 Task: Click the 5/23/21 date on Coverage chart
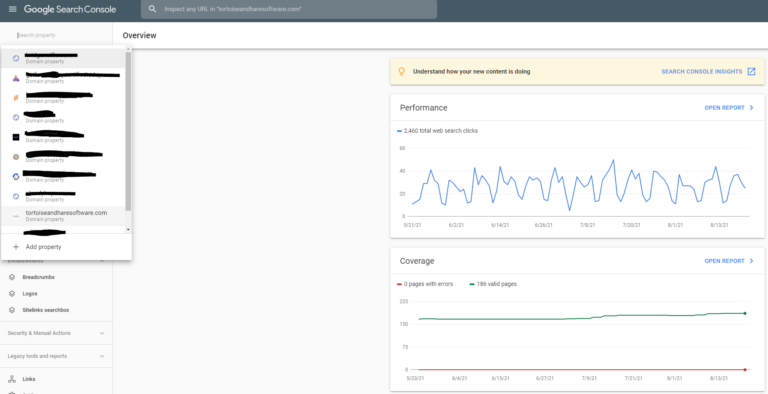tap(415, 378)
